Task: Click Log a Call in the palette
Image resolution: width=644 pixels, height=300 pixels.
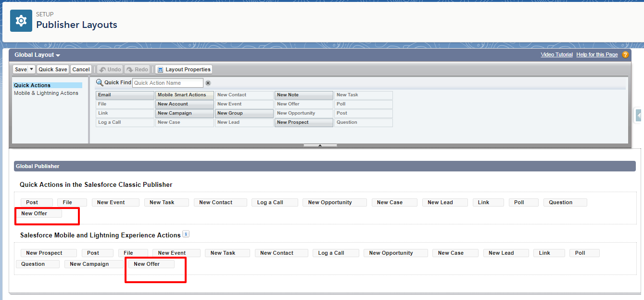Action: coord(125,122)
